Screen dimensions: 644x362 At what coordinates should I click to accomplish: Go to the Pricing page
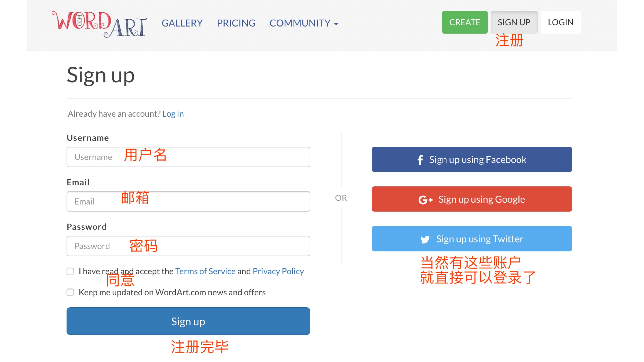point(236,23)
